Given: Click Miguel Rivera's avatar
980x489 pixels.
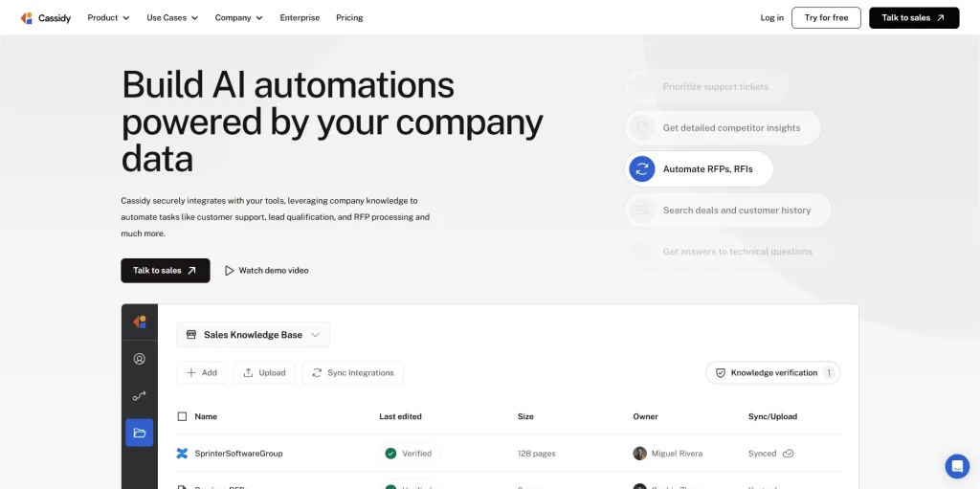Looking at the screenshot, I should point(639,454).
